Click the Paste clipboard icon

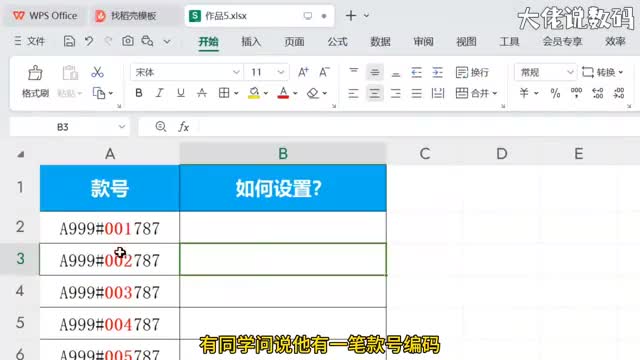point(70,73)
